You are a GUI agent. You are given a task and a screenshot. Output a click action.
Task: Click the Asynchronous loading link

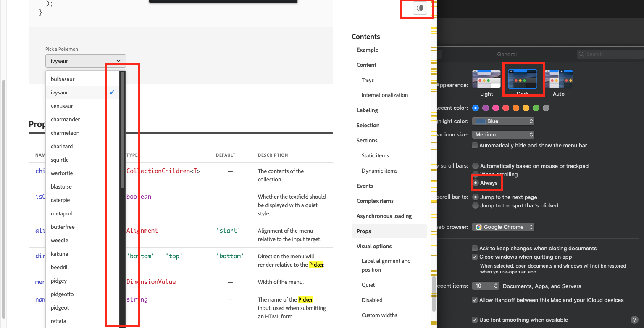point(384,216)
